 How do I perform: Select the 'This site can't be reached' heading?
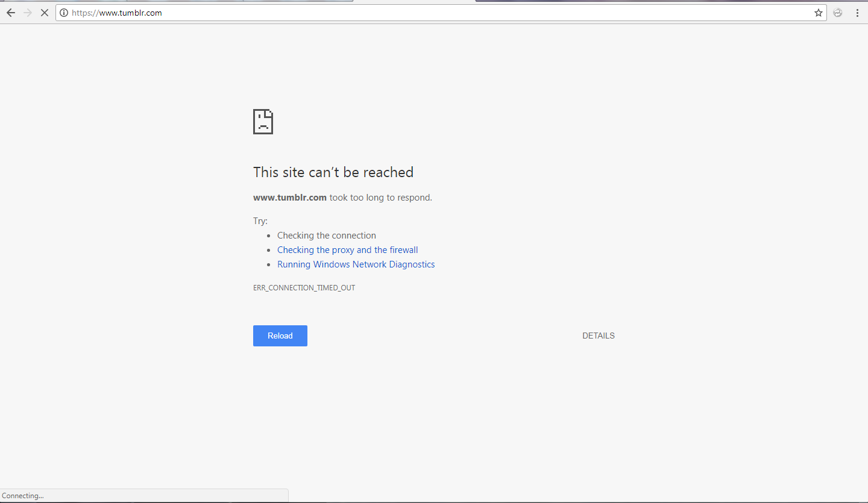coord(333,172)
